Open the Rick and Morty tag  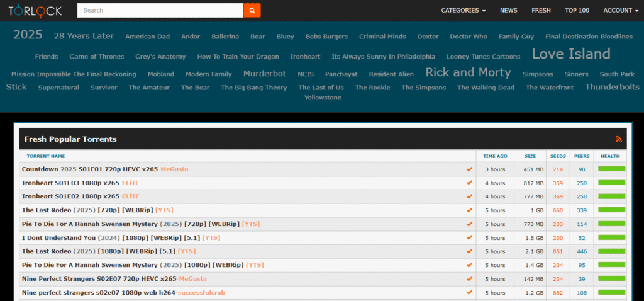pos(468,72)
